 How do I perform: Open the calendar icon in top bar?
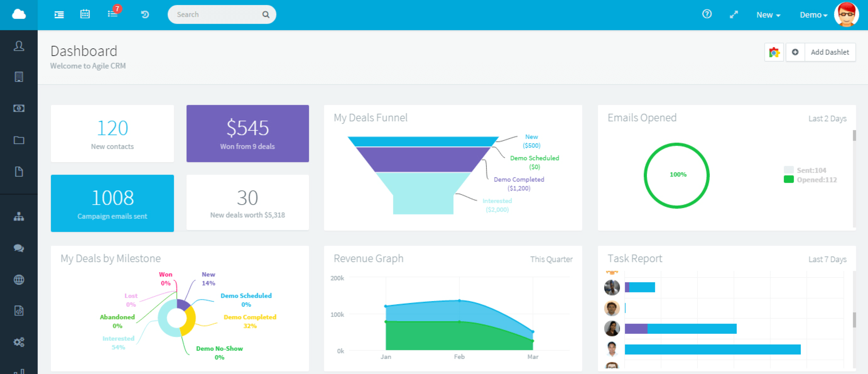(x=85, y=14)
